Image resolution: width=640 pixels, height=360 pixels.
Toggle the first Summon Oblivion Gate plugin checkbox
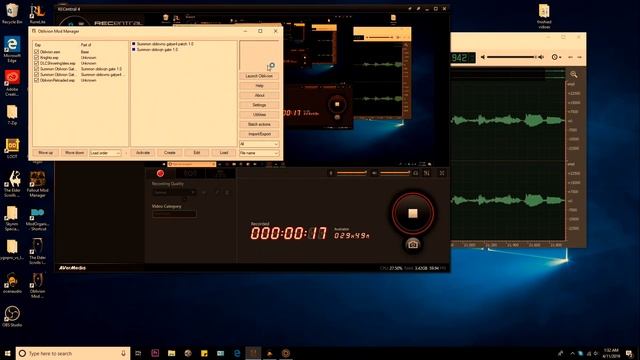36,69
